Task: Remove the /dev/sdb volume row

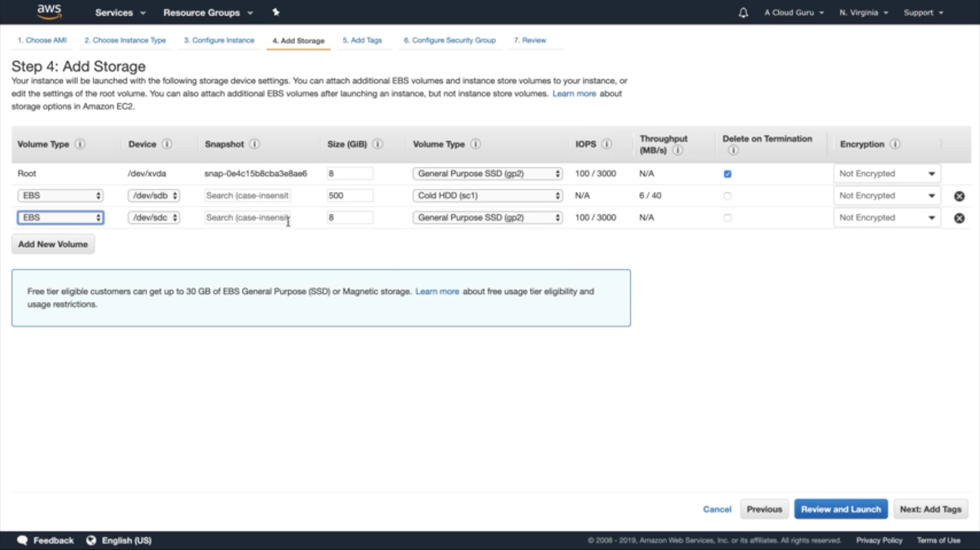Action: pyautogui.click(x=959, y=196)
